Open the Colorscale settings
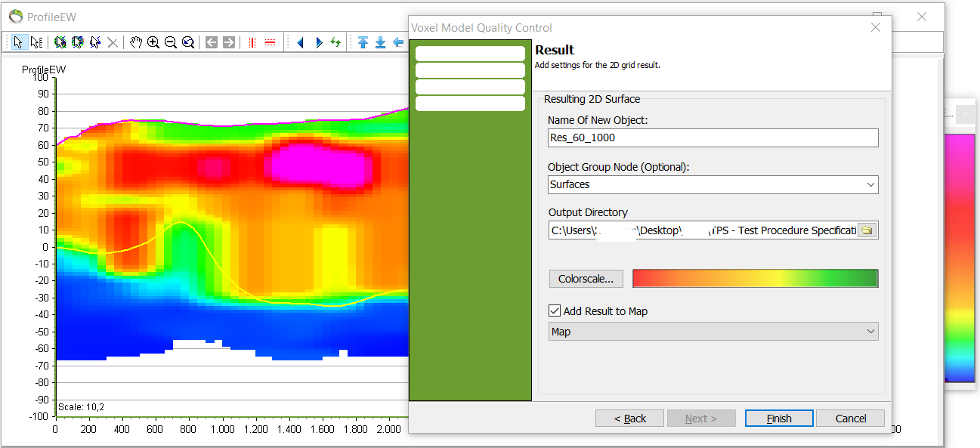This screenshot has width=980, height=448. [586, 279]
